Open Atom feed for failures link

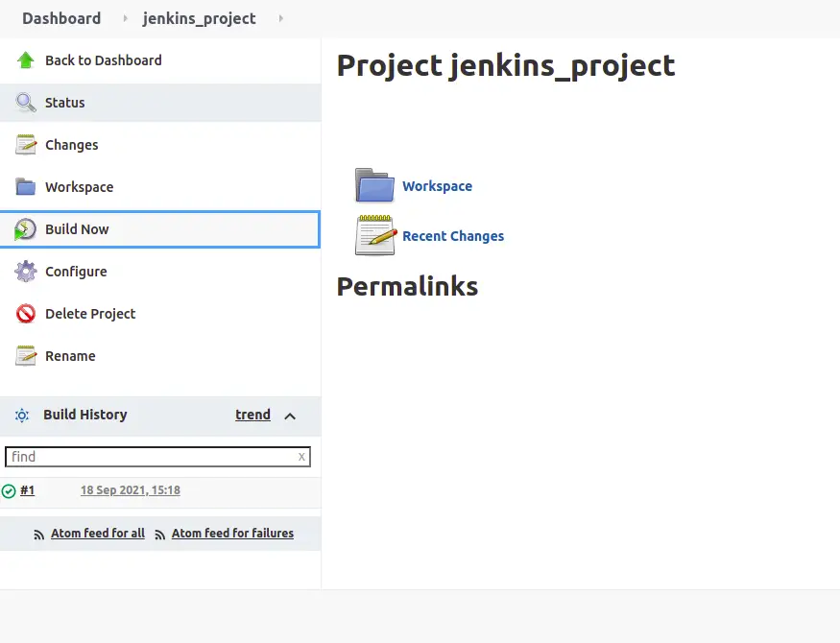[232, 534]
